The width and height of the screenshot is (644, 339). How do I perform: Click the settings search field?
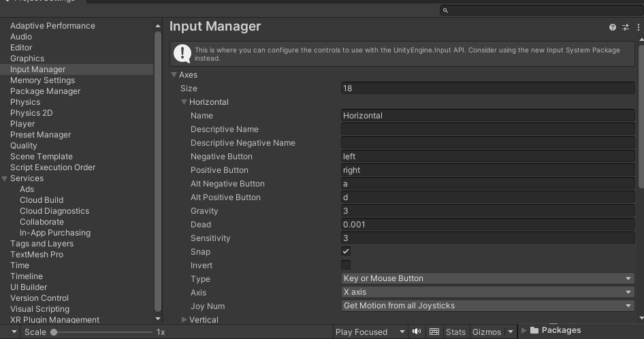pyautogui.click(x=541, y=10)
